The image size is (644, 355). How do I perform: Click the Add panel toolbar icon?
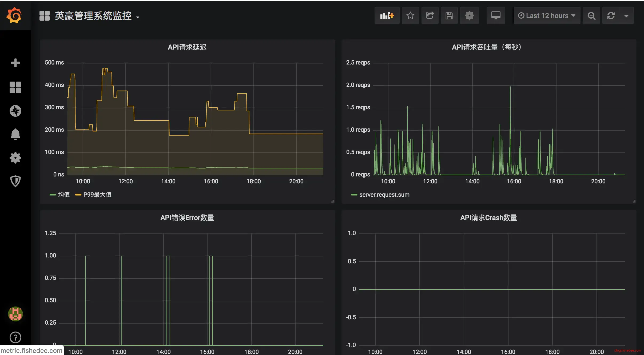coord(387,16)
